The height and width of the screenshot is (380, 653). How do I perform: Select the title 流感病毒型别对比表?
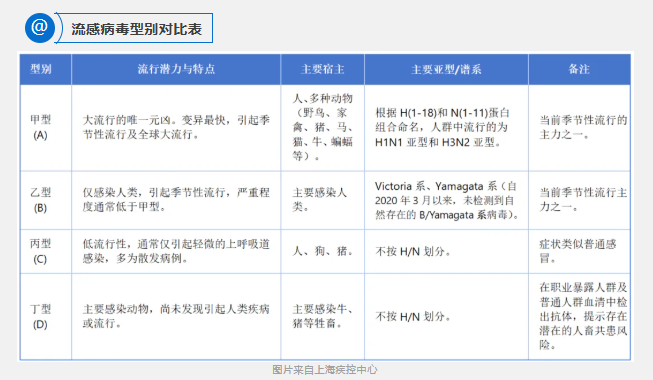click(136, 29)
